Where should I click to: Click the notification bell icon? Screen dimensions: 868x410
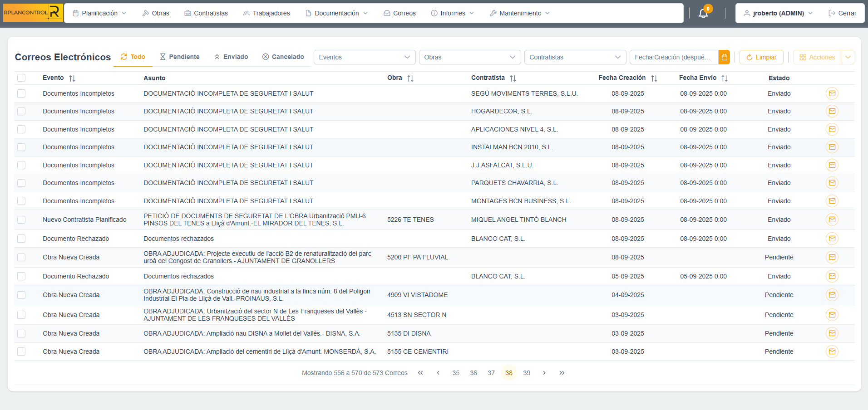pyautogui.click(x=703, y=13)
